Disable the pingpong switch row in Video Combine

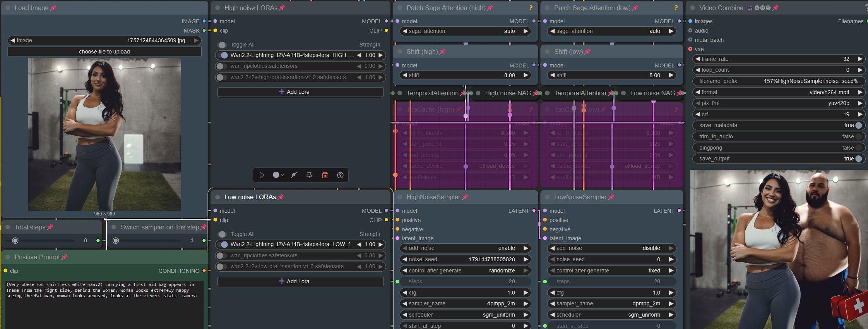(x=858, y=148)
